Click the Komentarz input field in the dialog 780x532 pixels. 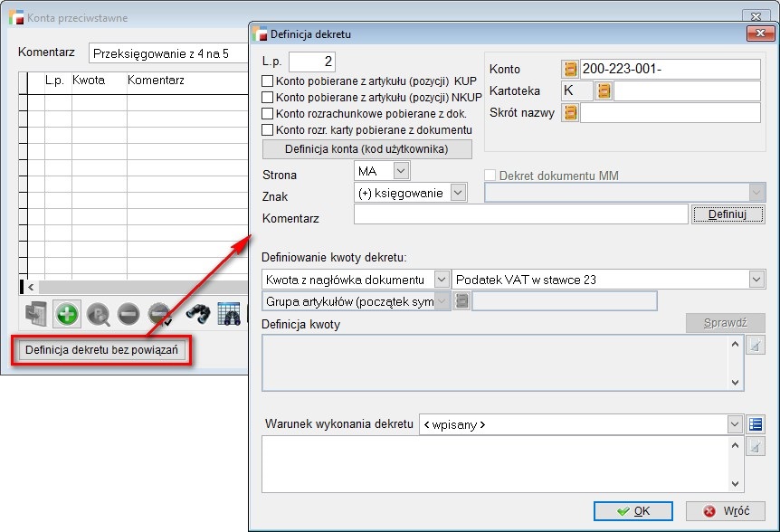[520, 214]
